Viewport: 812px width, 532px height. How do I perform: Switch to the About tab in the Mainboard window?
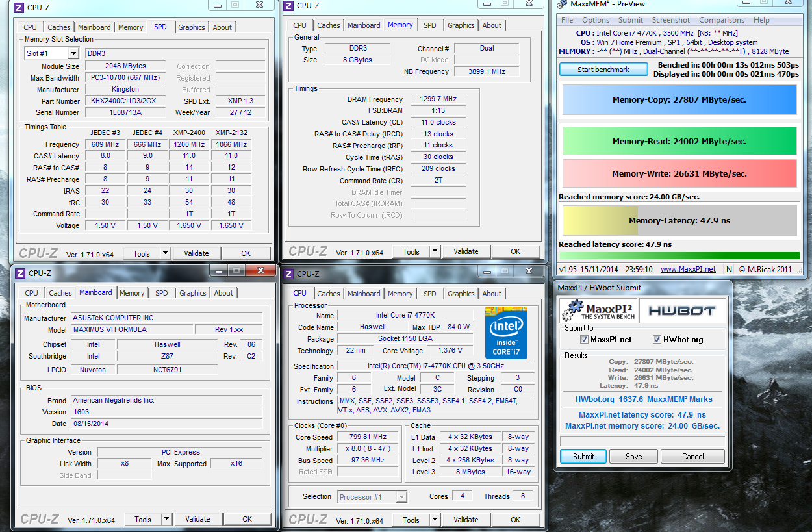(x=223, y=293)
